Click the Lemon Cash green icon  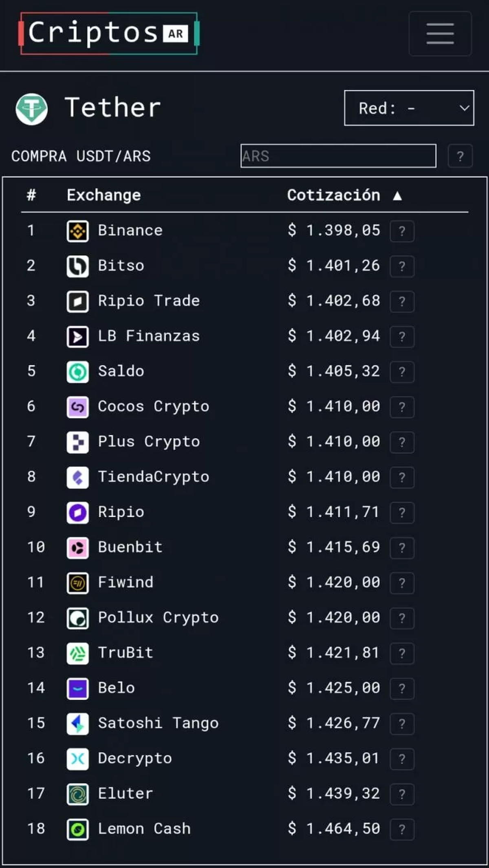click(77, 829)
